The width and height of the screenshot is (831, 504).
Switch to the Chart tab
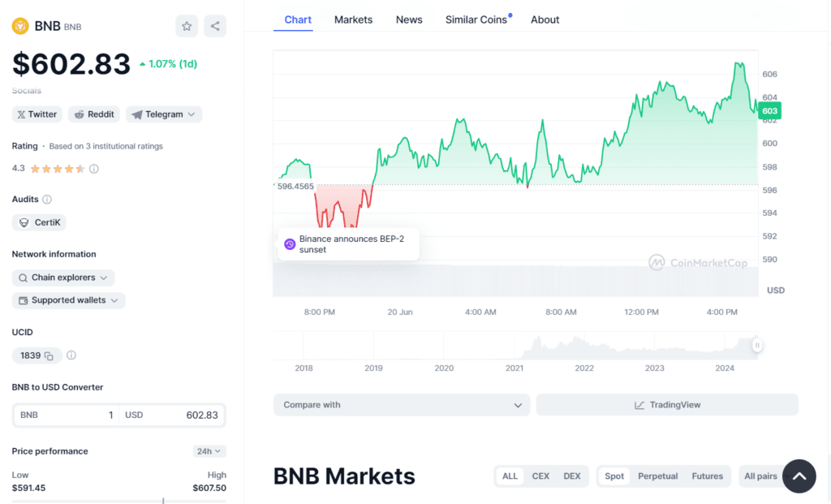(298, 19)
